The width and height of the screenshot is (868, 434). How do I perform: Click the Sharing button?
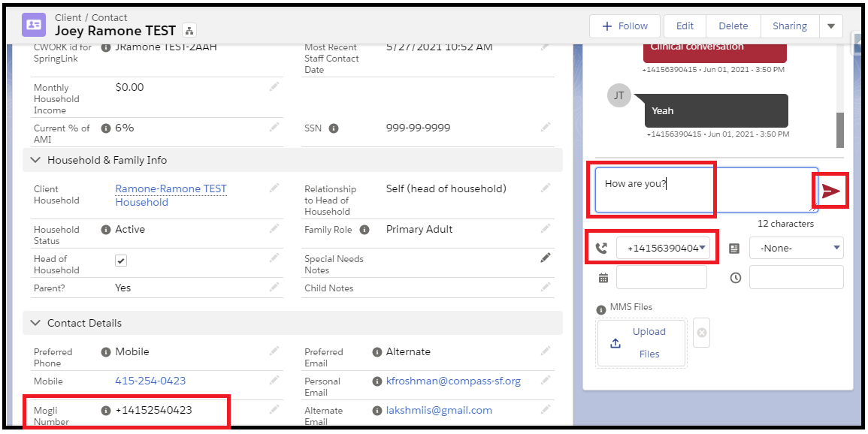pyautogui.click(x=789, y=26)
